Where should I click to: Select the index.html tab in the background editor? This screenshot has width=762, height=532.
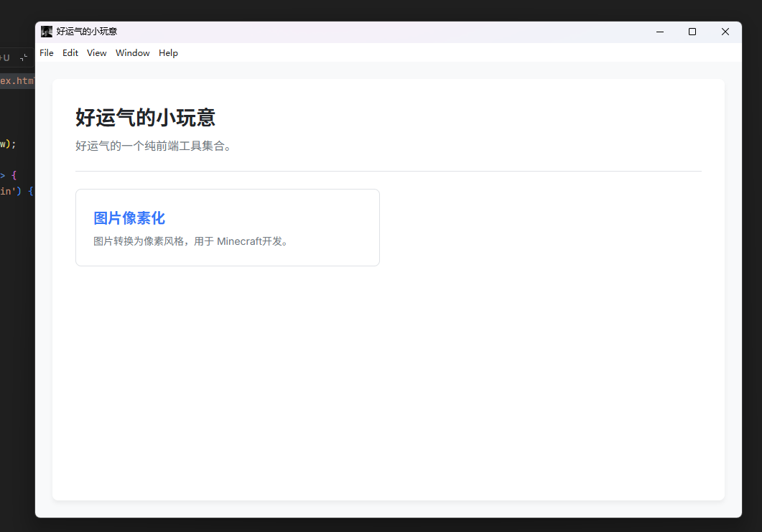click(14, 80)
